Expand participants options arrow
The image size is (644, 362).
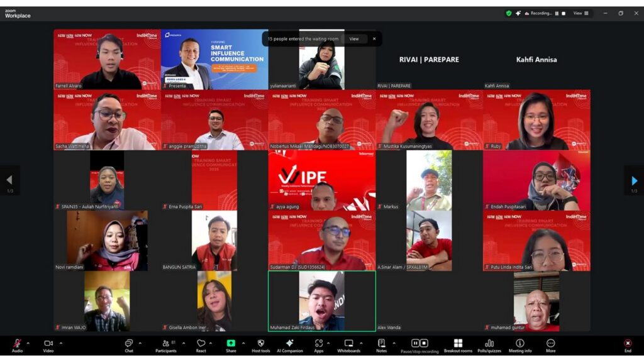coord(184,343)
